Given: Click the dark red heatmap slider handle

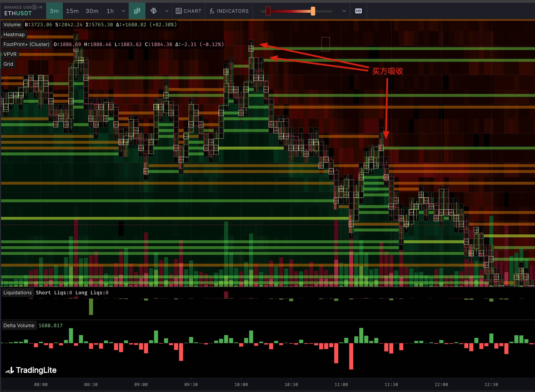Looking at the screenshot, I should click(x=268, y=11).
